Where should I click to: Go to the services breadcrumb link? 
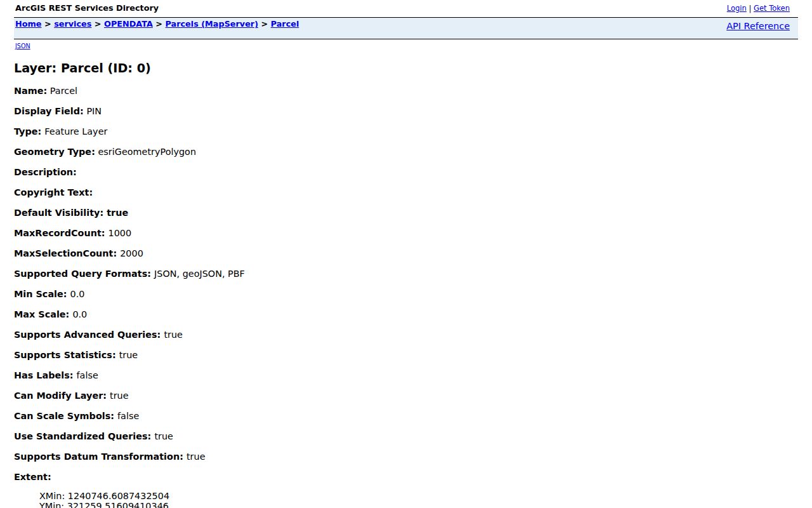(x=72, y=24)
